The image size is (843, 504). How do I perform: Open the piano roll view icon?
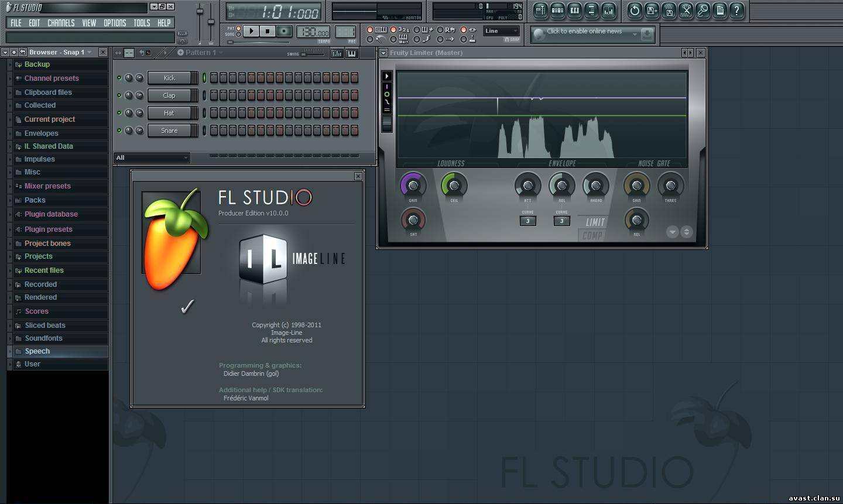pyautogui.click(x=574, y=10)
